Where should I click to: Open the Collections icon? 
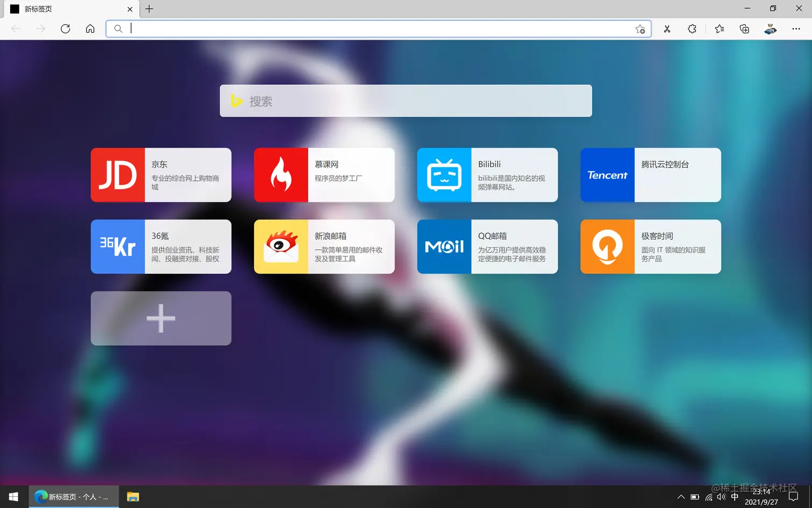[x=744, y=29]
